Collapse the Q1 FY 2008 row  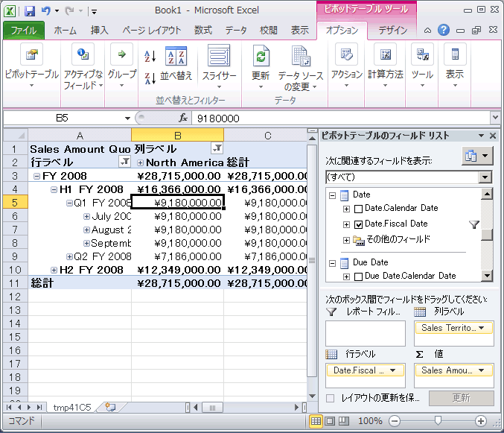point(69,203)
